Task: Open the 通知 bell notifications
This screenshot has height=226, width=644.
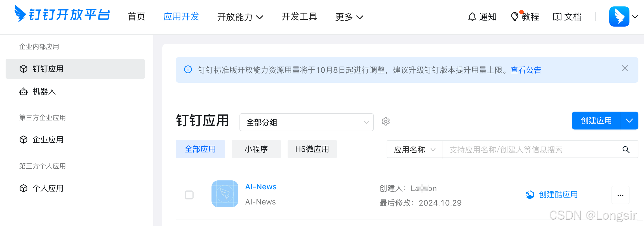Action: tap(482, 17)
